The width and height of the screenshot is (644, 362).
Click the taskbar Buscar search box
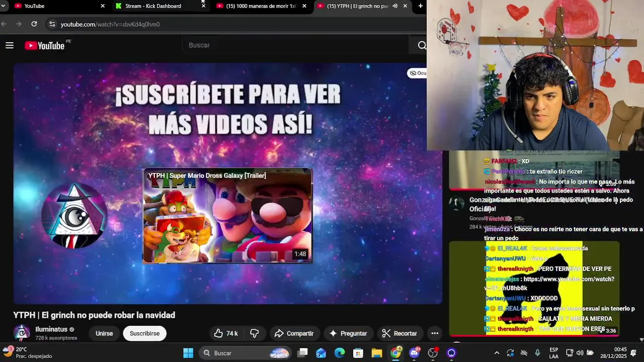coord(245,353)
